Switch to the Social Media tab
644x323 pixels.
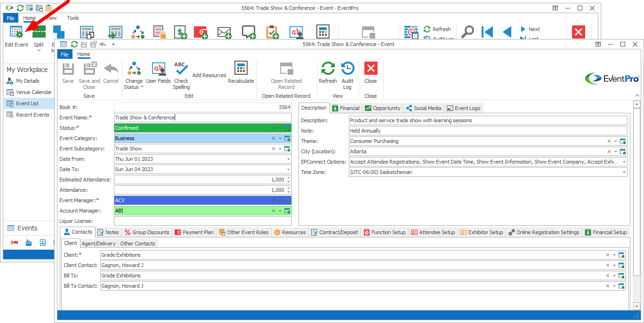coord(423,108)
